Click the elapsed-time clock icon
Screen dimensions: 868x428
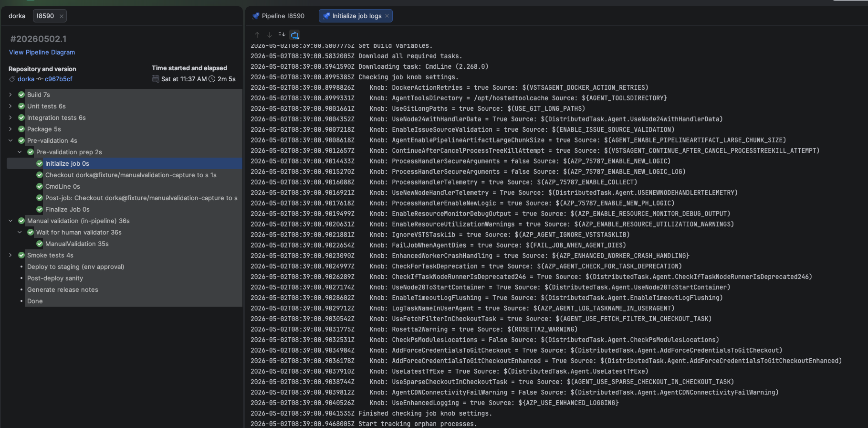point(212,79)
